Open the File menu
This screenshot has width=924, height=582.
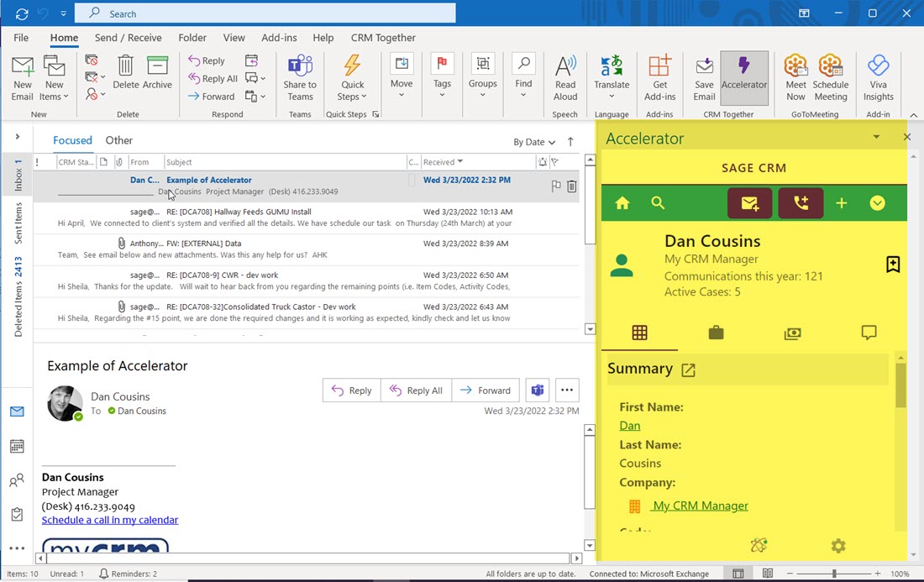(21, 38)
